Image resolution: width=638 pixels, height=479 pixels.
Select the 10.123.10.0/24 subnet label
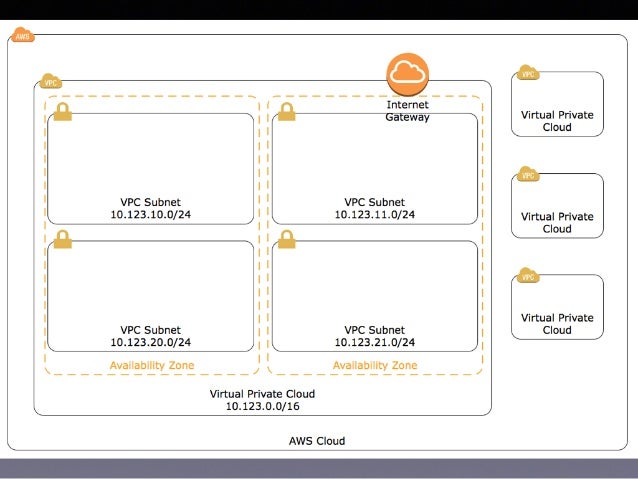(151, 214)
